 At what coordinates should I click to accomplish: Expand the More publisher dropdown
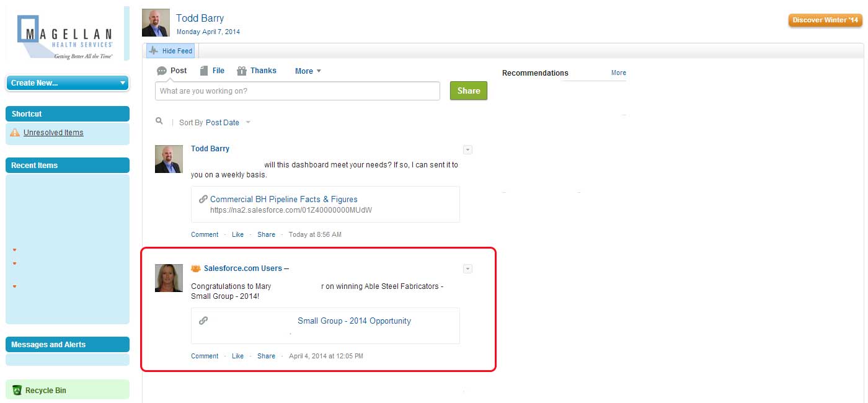click(308, 71)
